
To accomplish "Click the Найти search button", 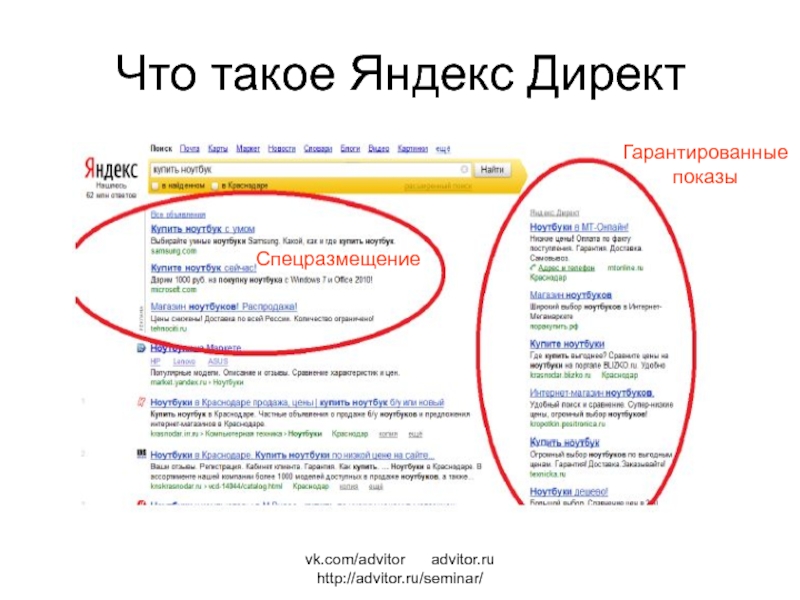I will 492,169.
